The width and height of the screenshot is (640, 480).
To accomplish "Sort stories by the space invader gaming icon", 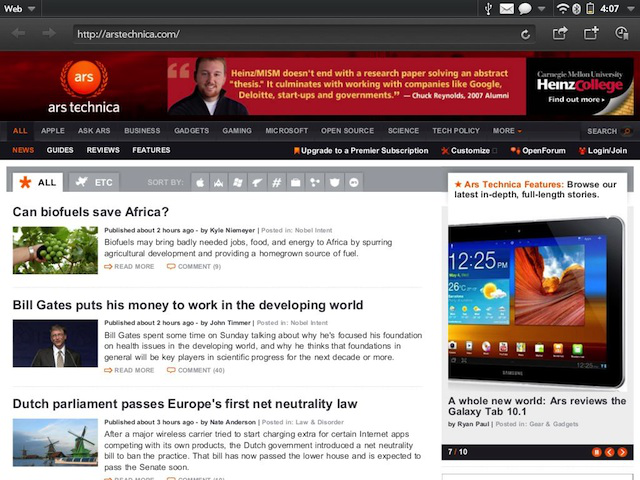I will tap(218, 182).
